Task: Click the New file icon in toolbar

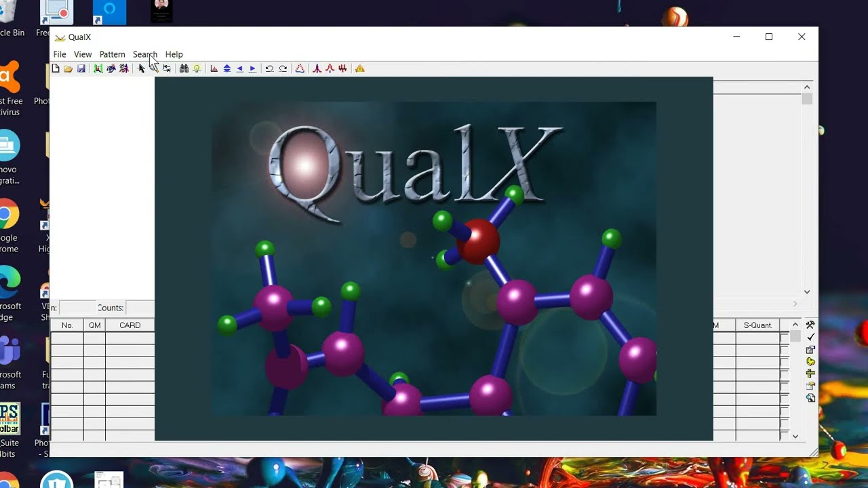Action: coord(56,68)
